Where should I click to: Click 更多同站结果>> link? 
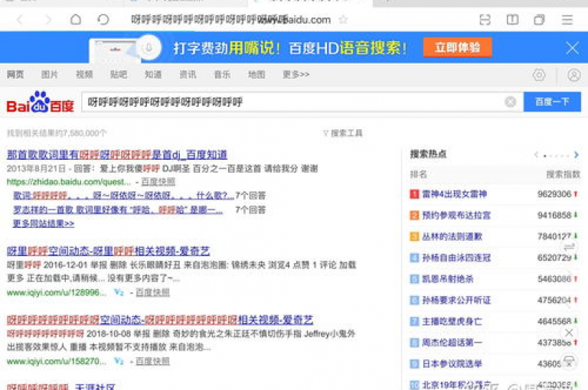(x=44, y=223)
